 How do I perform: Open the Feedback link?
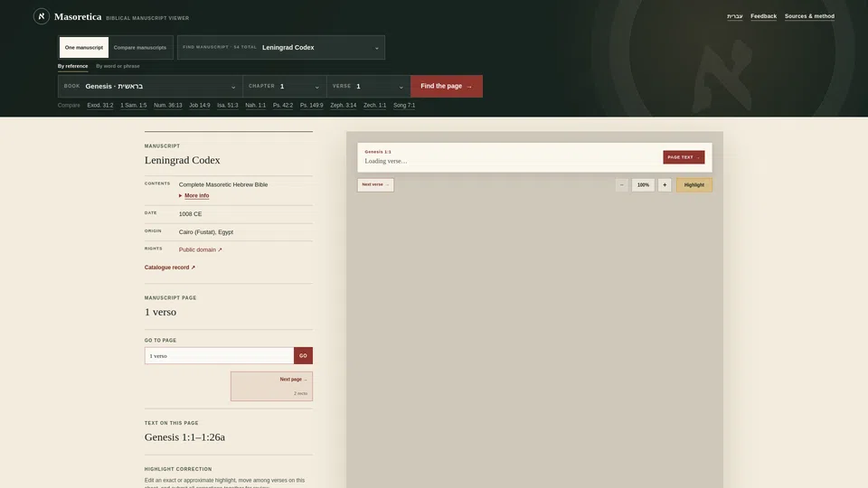click(763, 16)
